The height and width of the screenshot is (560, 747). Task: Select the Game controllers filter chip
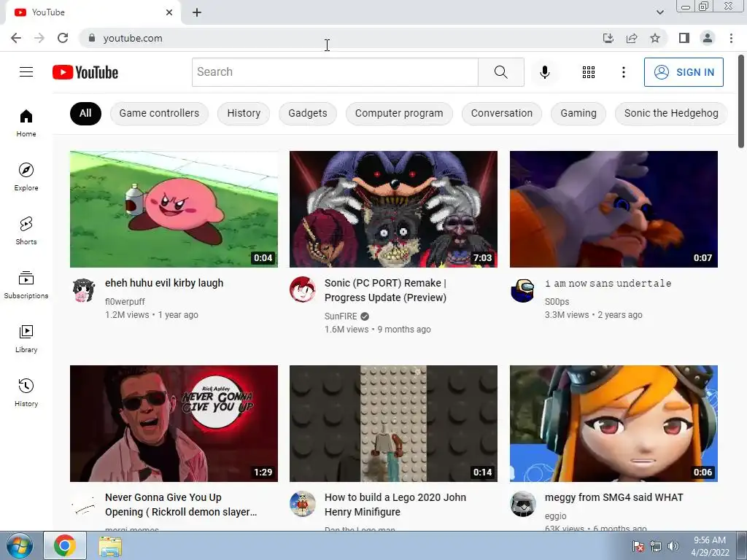(x=159, y=113)
